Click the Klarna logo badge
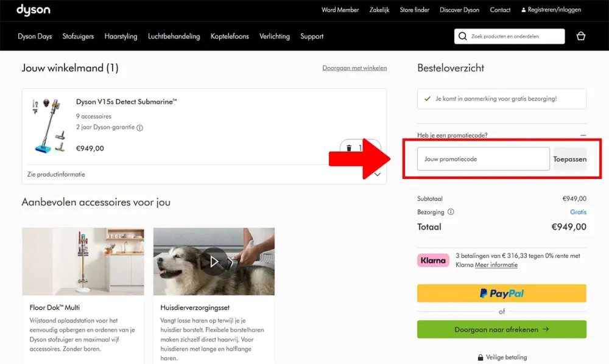Screen dimensions: 609x364 tap(434, 261)
